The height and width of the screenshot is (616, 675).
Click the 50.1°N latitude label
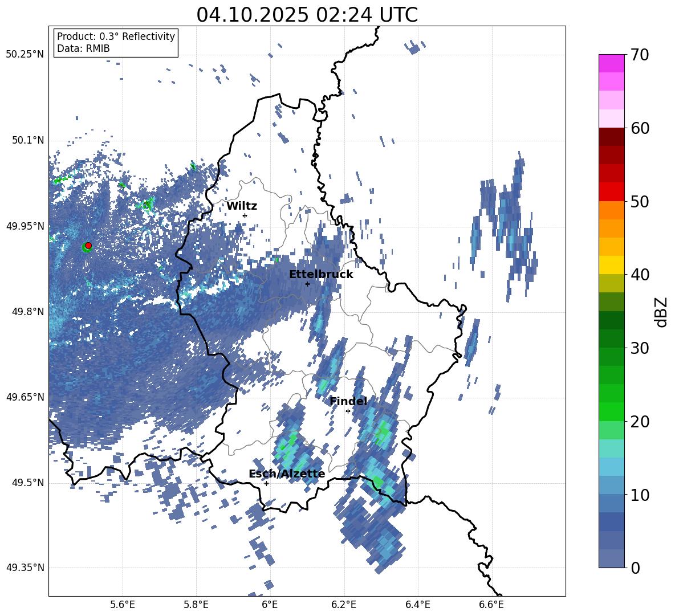coord(28,141)
